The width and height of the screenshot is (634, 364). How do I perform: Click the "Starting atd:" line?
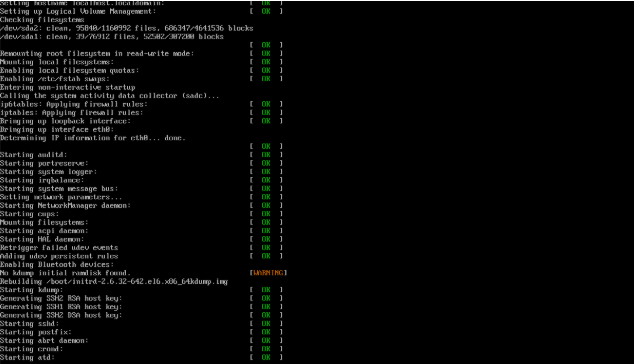[27, 358]
